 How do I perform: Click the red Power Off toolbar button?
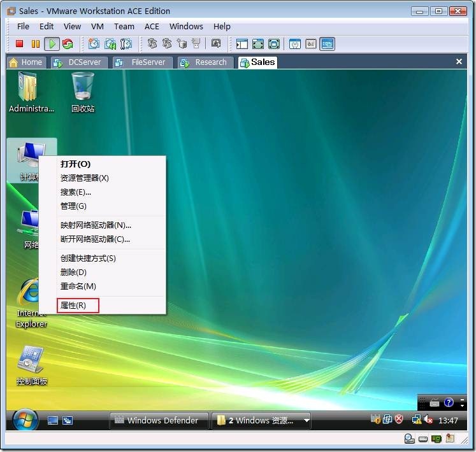point(19,44)
